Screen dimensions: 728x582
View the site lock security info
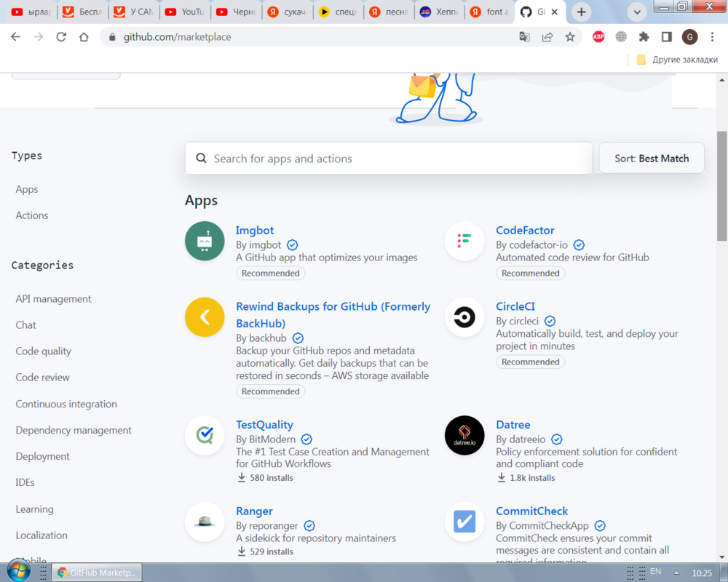point(112,37)
